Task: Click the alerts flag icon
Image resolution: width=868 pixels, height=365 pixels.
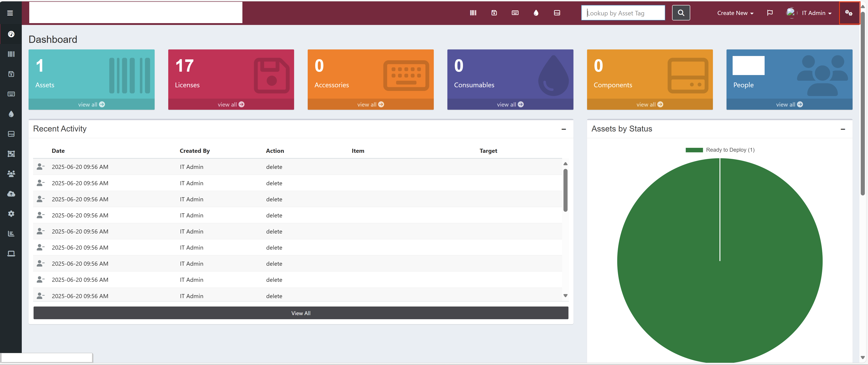Action: point(770,13)
